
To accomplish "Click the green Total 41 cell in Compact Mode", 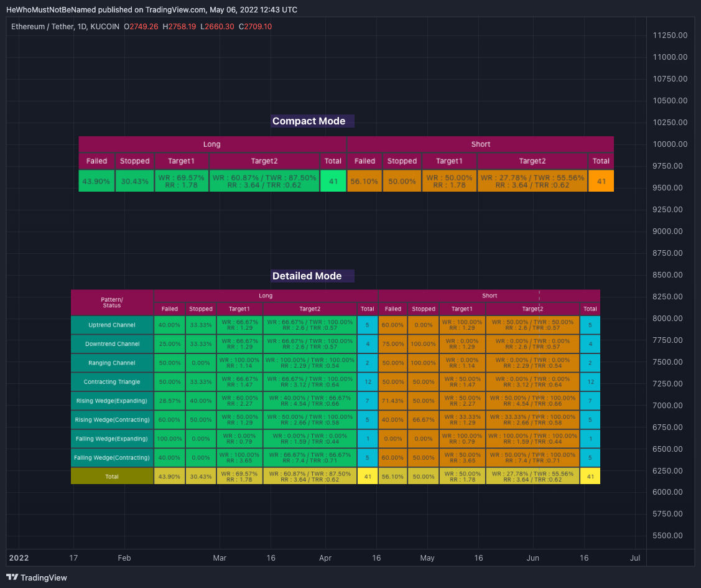I will pos(333,181).
